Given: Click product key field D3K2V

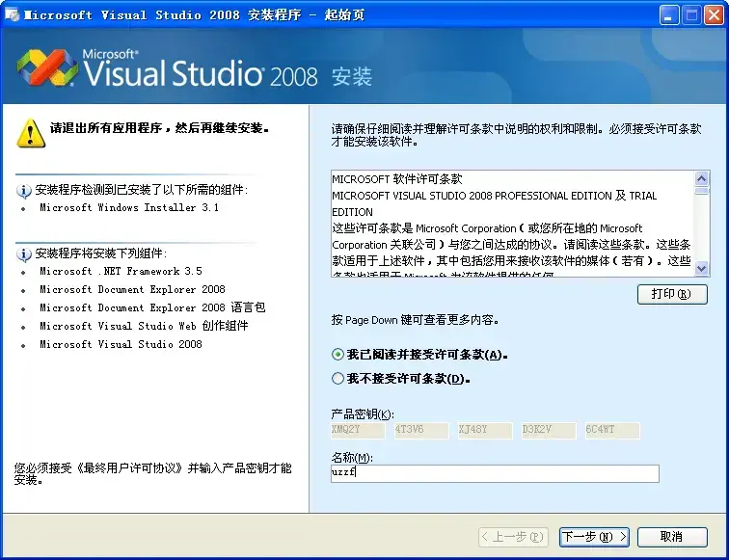Looking at the screenshot, I should [549, 430].
